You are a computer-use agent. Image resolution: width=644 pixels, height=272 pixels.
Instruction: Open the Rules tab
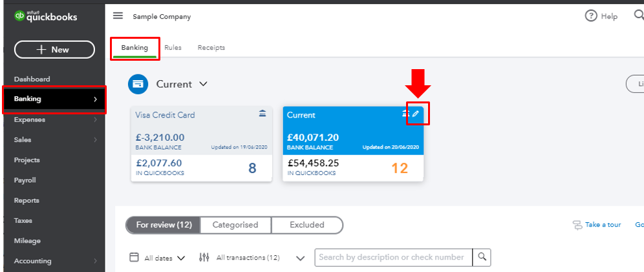coord(173,48)
